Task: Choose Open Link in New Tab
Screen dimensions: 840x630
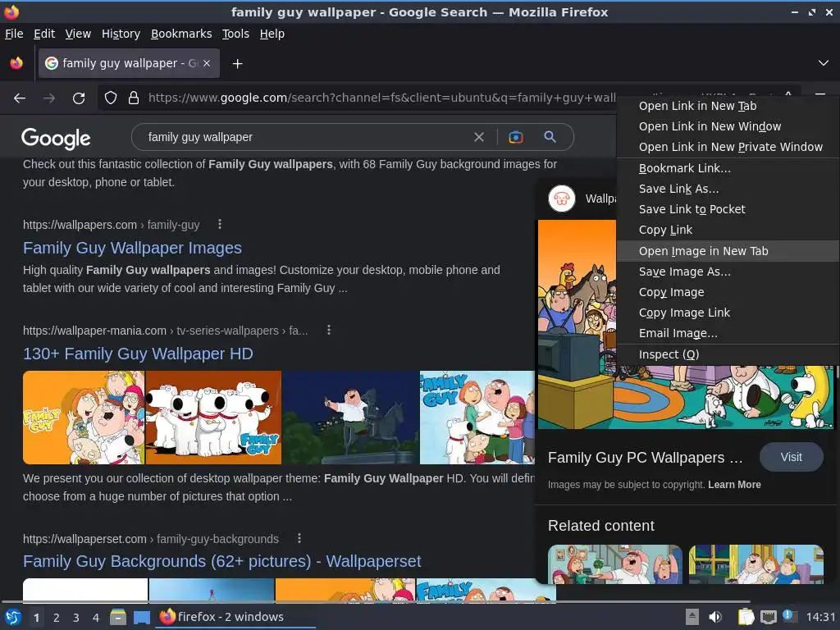Action: 728,106
